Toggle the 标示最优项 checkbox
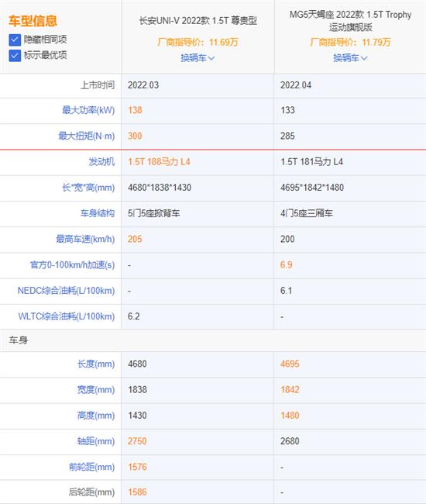This screenshot has width=426, height=504. (15, 56)
